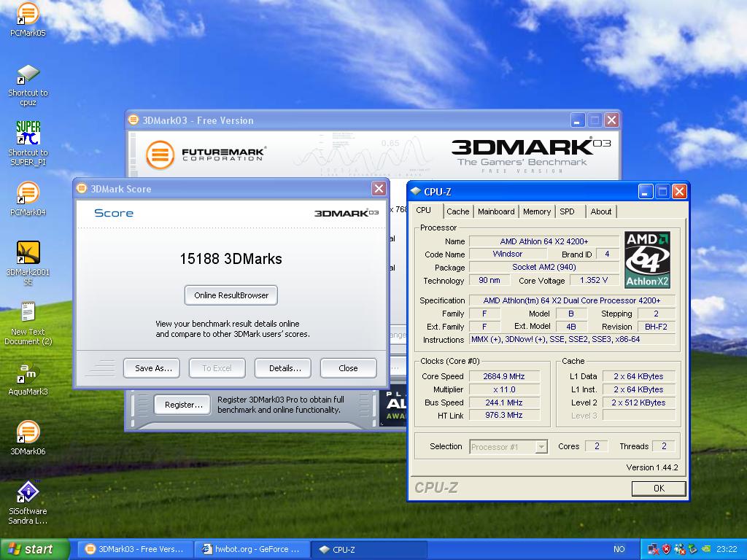Screen dimensions: 747x560
Task: Click the Online ResultBrowser button
Action: tap(231, 295)
